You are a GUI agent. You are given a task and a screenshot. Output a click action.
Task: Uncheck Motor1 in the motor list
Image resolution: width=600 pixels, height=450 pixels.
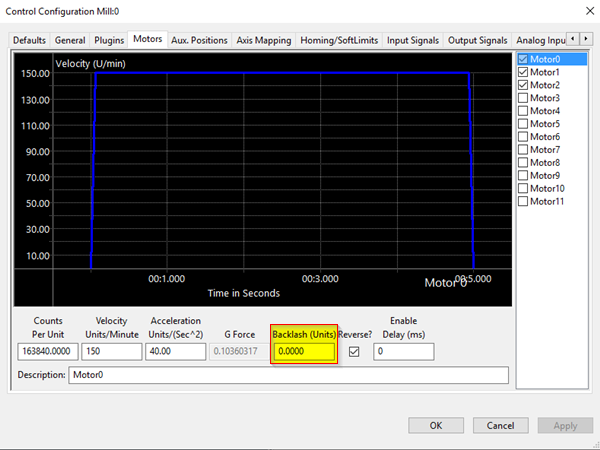click(523, 72)
